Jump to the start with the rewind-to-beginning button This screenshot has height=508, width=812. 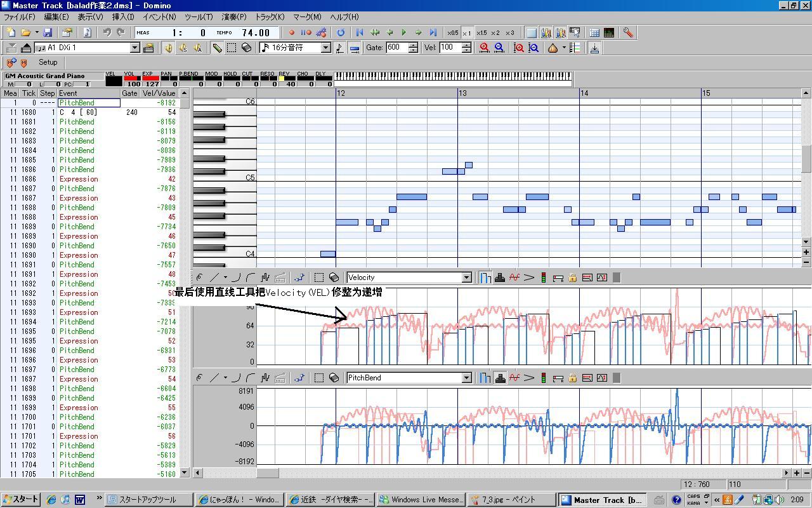pos(360,32)
